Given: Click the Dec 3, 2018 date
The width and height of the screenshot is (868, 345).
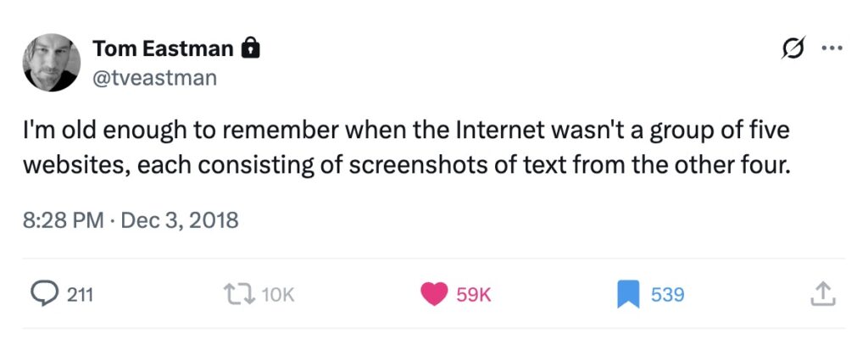Looking at the screenshot, I should click(181, 221).
